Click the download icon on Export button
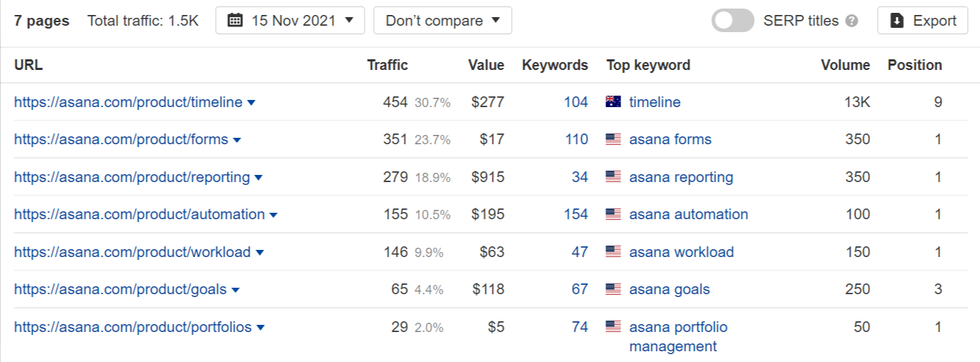This screenshot has width=980, height=362. coord(897,21)
